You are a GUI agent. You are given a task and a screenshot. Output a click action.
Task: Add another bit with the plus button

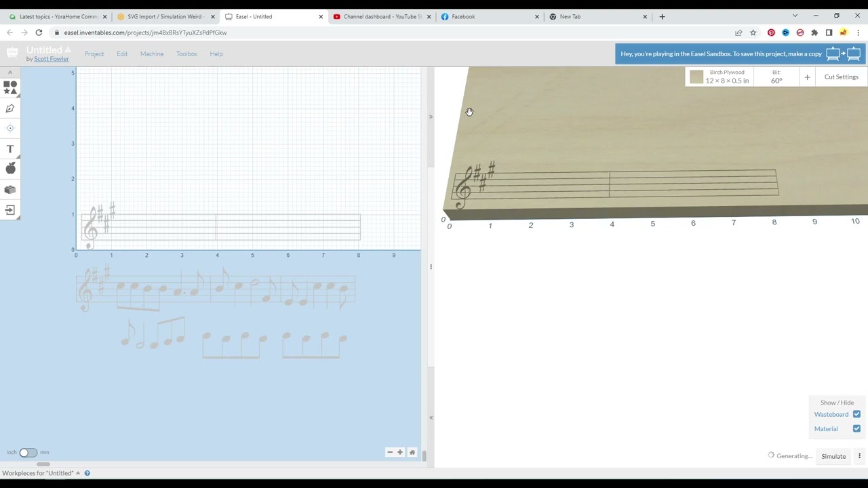click(x=807, y=77)
